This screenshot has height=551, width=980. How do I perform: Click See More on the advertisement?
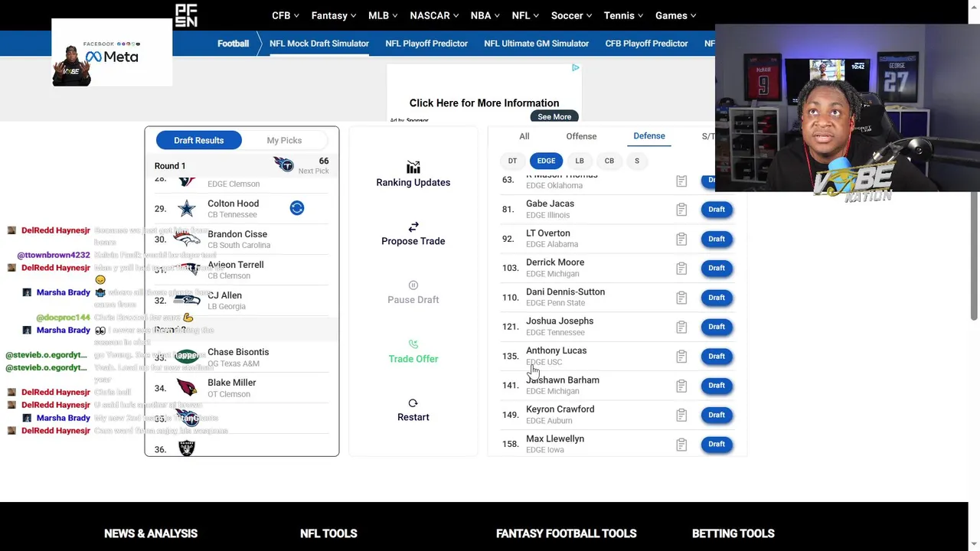(x=554, y=116)
